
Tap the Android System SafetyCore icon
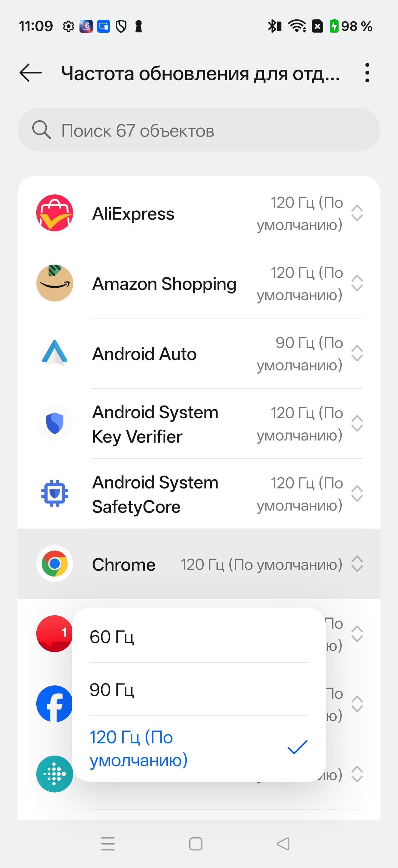(54, 493)
